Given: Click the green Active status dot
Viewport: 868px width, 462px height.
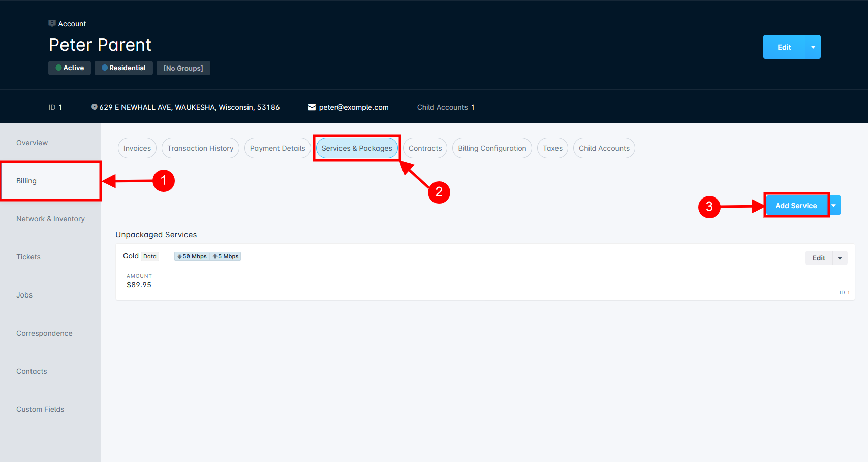Looking at the screenshot, I should click(x=59, y=68).
